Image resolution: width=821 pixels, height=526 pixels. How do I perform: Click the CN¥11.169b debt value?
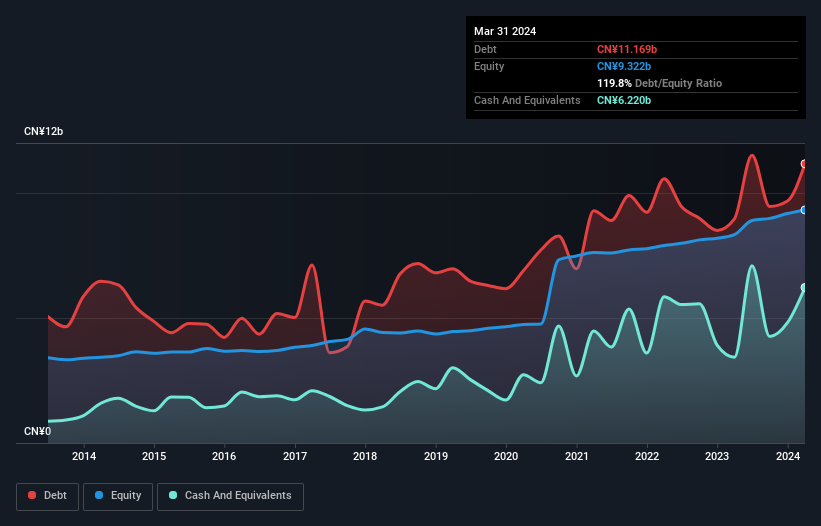[x=627, y=49]
